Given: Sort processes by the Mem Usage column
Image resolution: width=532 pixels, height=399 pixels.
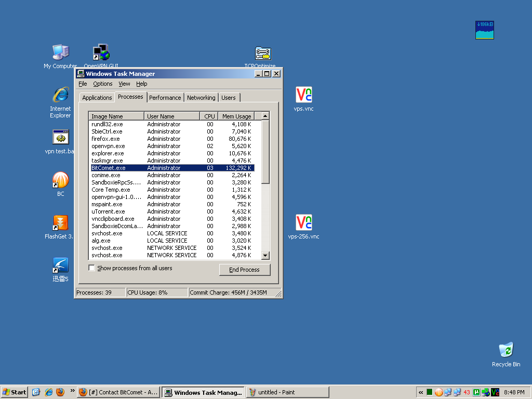Looking at the screenshot, I should (x=236, y=116).
